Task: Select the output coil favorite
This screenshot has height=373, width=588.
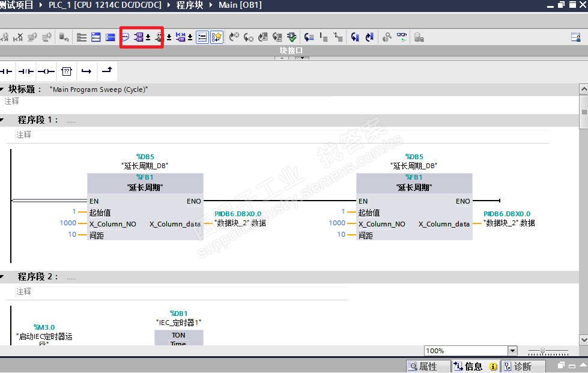Action: click(46, 71)
